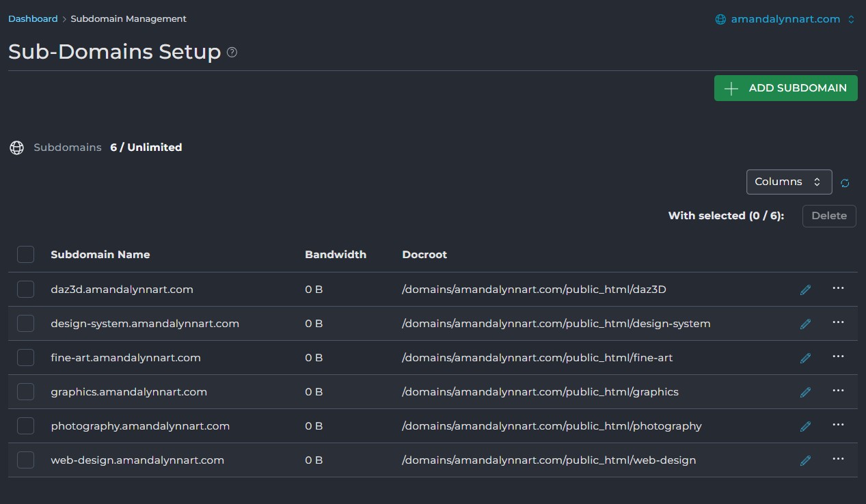This screenshot has height=504, width=866.
Task: Open the Columns dropdown
Action: pyautogui.click(x=788, y=182)
